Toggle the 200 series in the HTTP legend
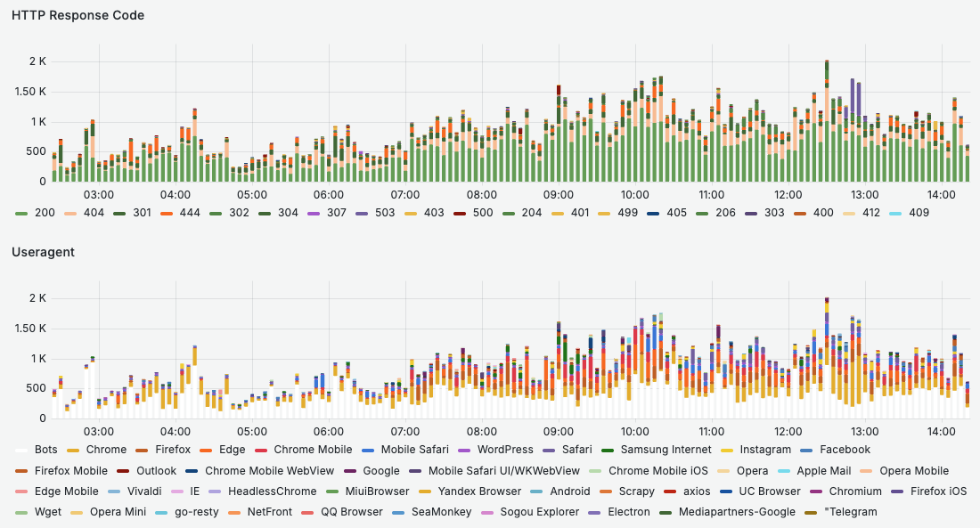The image size is (980, 528). (x=44, y=214)
